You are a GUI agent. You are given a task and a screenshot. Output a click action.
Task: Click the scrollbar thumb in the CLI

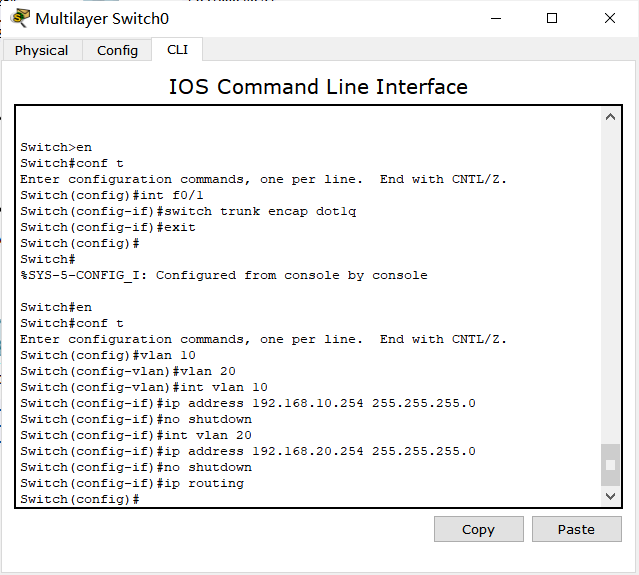(x=610, y=465)
